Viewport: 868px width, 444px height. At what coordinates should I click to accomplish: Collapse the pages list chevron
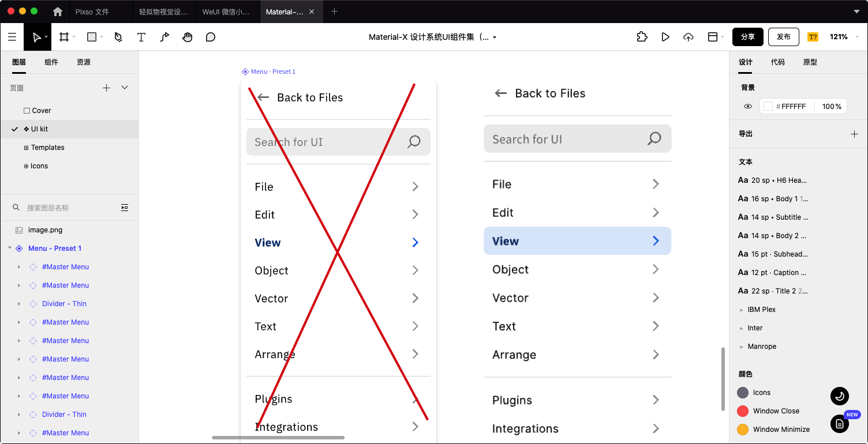(x=125, y=88)
